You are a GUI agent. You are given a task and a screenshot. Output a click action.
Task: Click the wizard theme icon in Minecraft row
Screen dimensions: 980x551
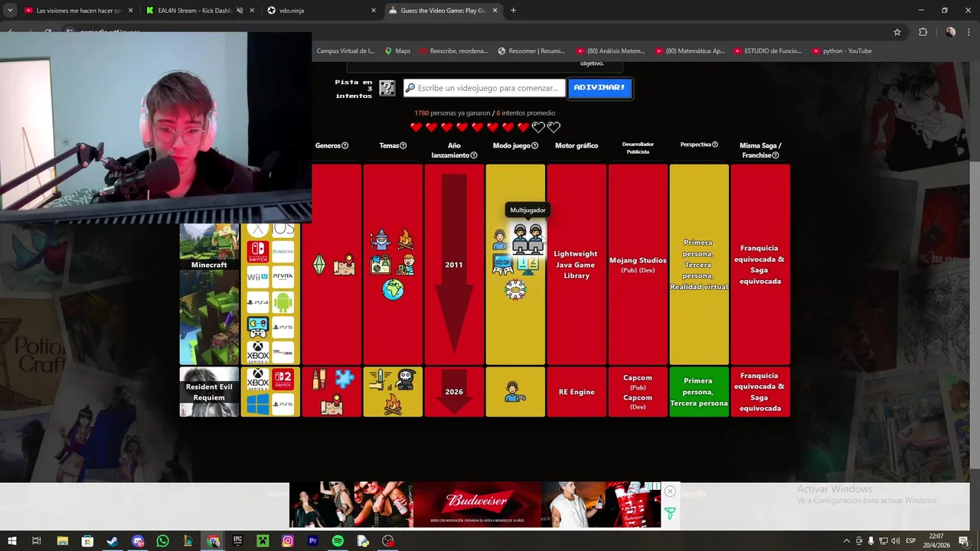pyautogui.click(x=381, y=240)
